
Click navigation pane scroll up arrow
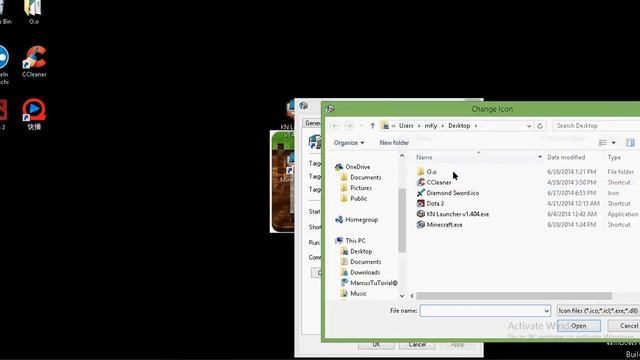(402, 156)
